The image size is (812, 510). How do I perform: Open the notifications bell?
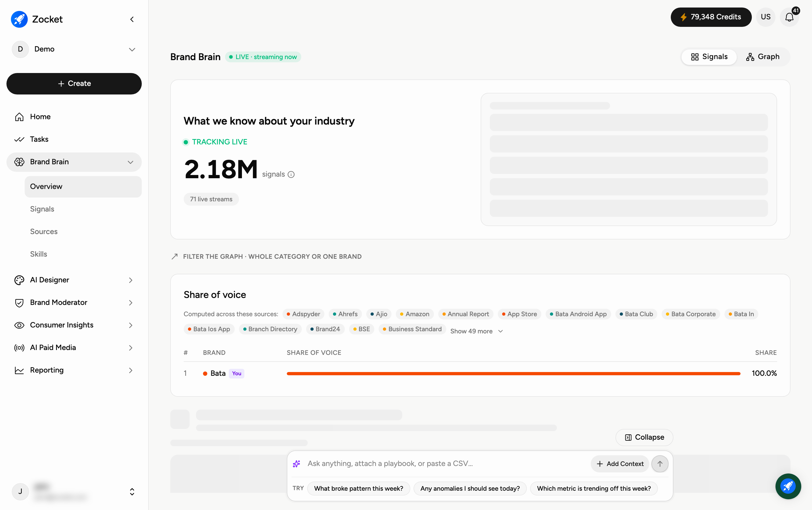click(789, 17)
